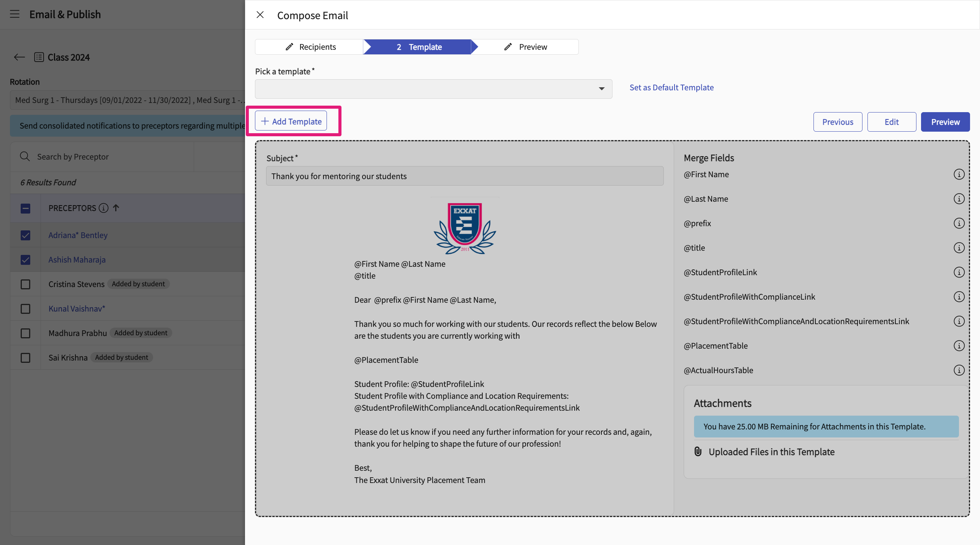
Task: Go to the Recipients step tab
Action: click(x=310, y=47)
